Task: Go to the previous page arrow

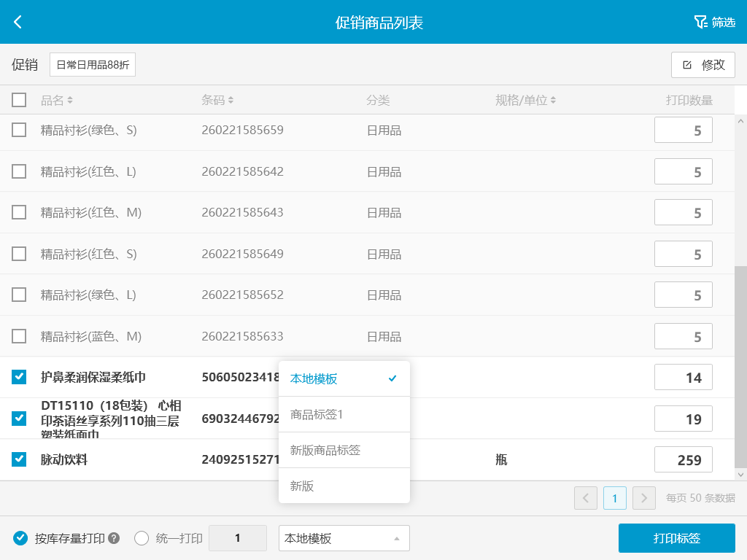Action: coord(586,498)
